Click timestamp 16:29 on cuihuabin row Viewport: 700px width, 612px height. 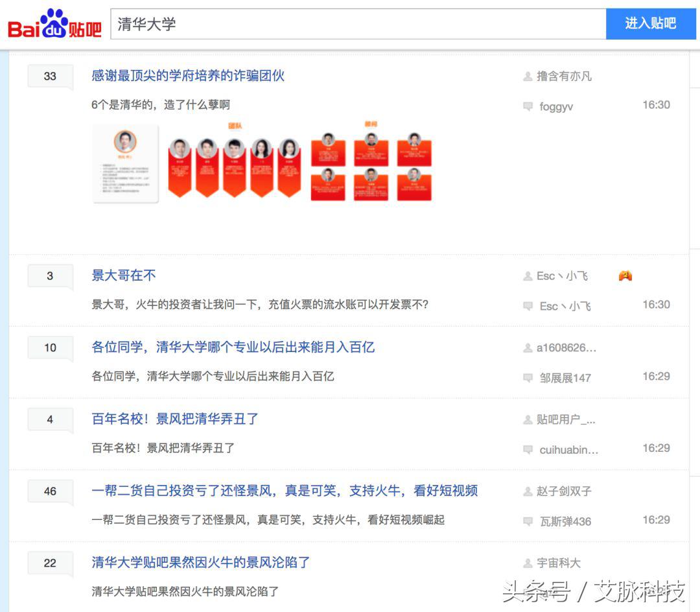656,448
